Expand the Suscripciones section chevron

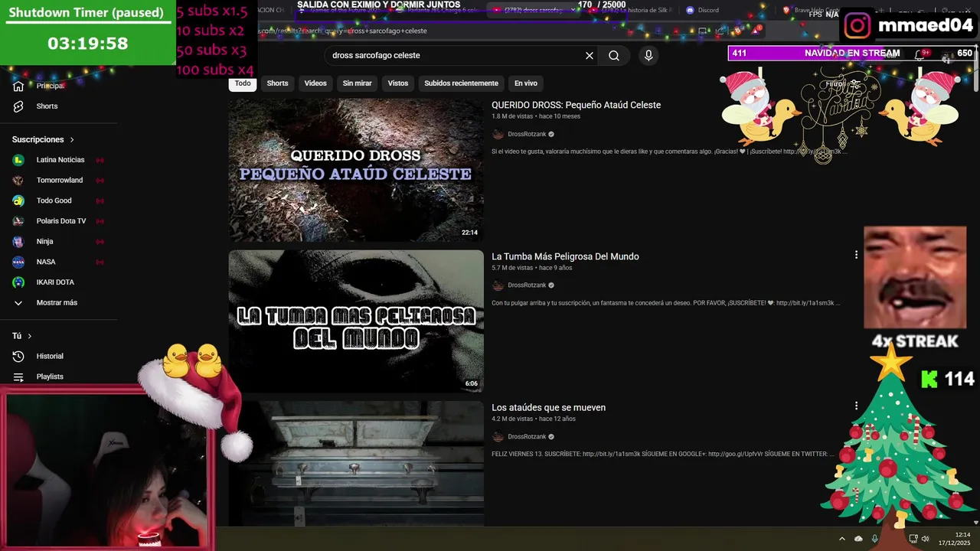pyautogui.click(x=72, y=140)
